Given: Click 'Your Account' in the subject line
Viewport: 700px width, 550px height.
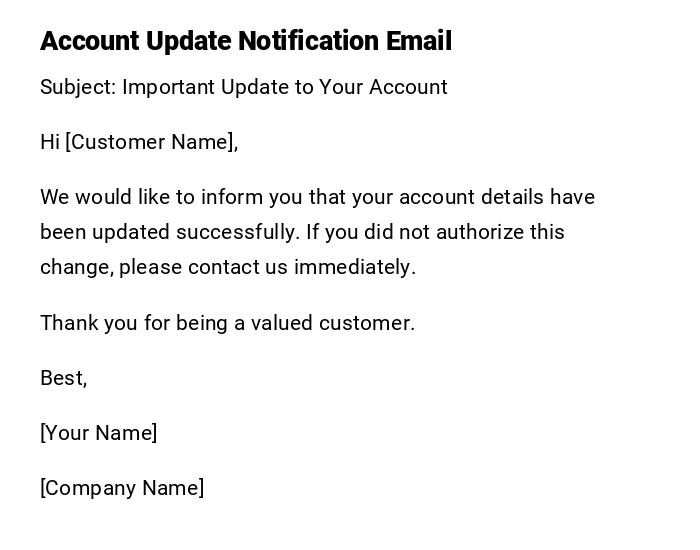Looking at the screenshot, I should [383, 87].
